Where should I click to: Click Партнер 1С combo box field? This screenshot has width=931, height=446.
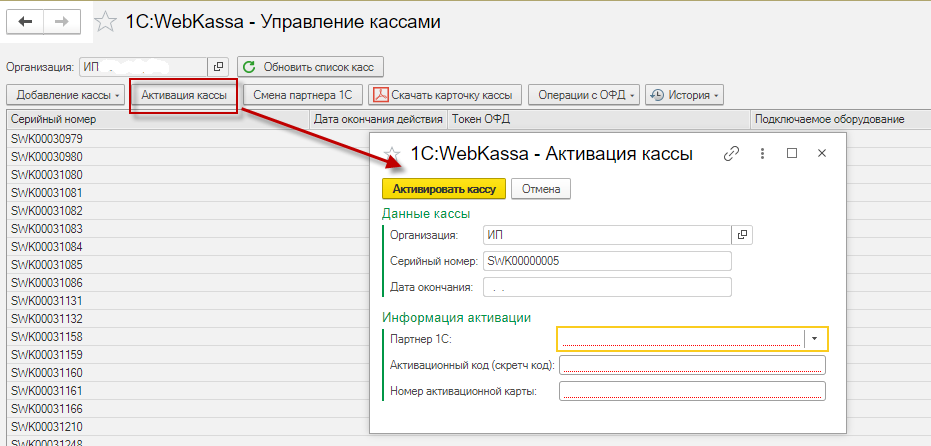click(x=680, y=339)
